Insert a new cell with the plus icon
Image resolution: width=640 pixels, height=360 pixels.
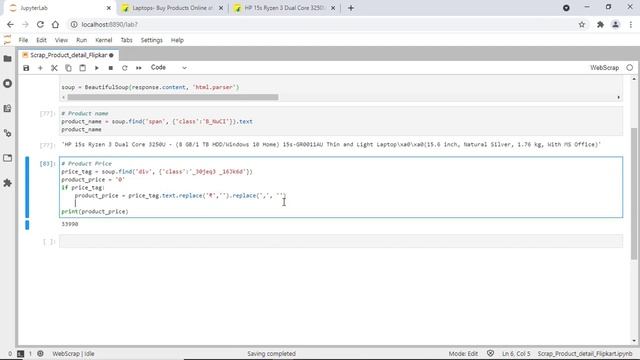(x=40, y=68)
